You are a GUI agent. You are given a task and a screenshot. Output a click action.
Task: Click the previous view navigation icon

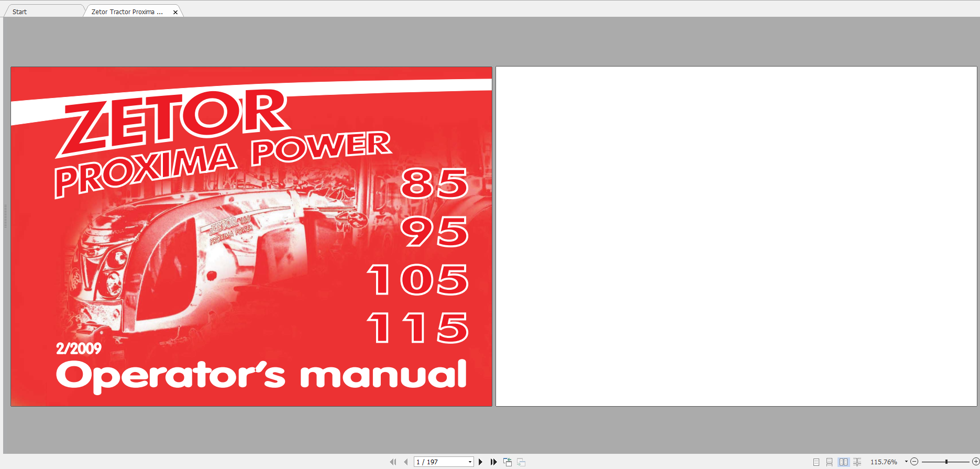508,462
